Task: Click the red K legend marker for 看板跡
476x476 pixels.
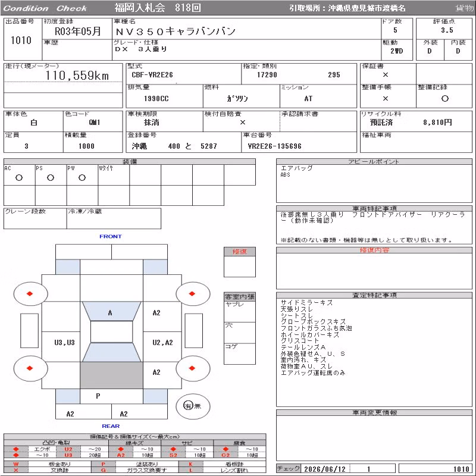Action: pyautogui.click(x=190, y=464)
